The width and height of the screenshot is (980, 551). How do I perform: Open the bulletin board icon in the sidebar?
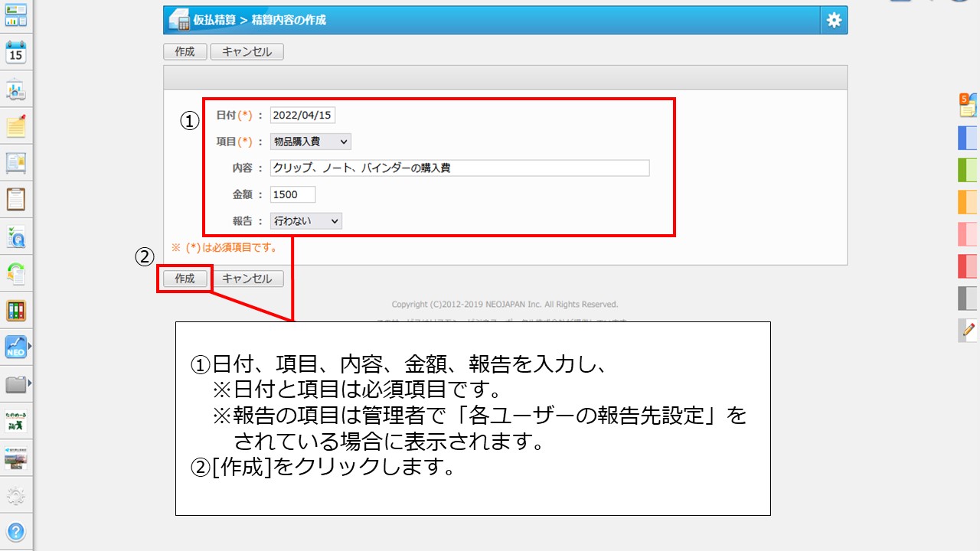[16, 162]
